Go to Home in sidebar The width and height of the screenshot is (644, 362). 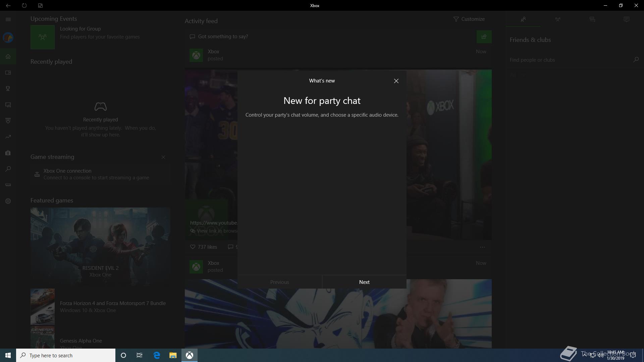[x=8, y=56]
